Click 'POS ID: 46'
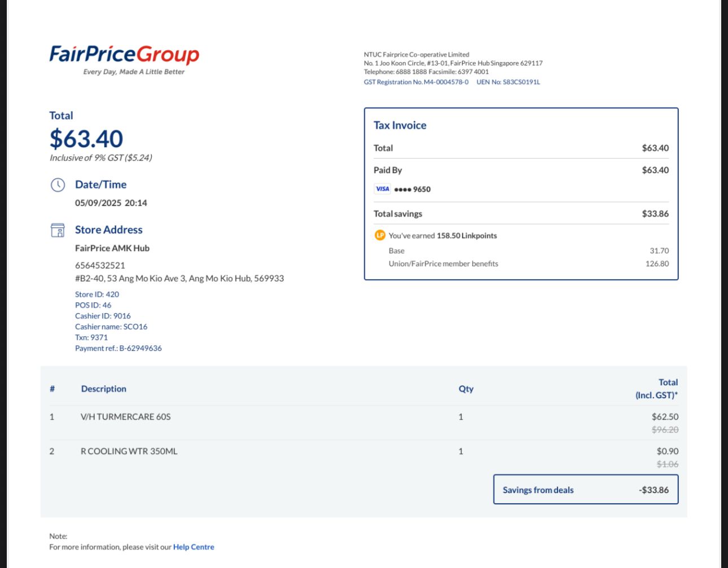728x568 pixels. coord(93,305)
